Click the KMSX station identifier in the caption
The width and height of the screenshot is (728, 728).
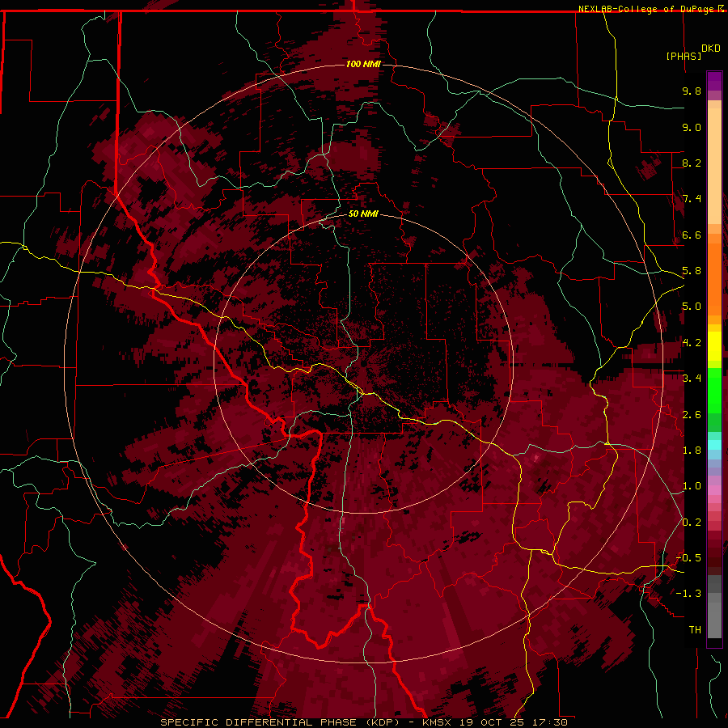(438, 722)
